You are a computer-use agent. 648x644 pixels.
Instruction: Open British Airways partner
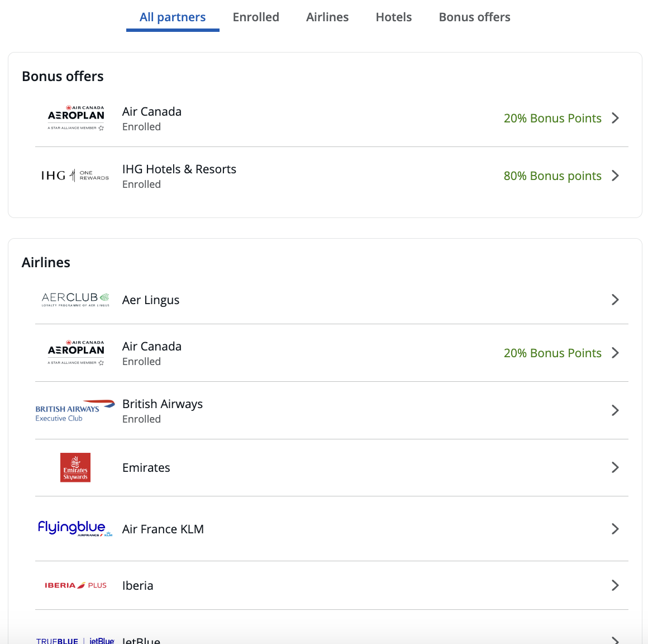331,410
